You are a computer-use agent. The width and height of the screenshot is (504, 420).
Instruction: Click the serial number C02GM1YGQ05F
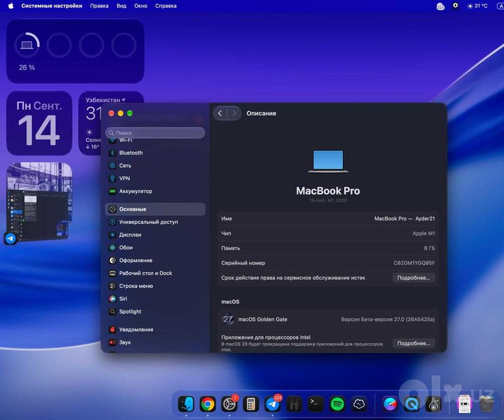414,263
